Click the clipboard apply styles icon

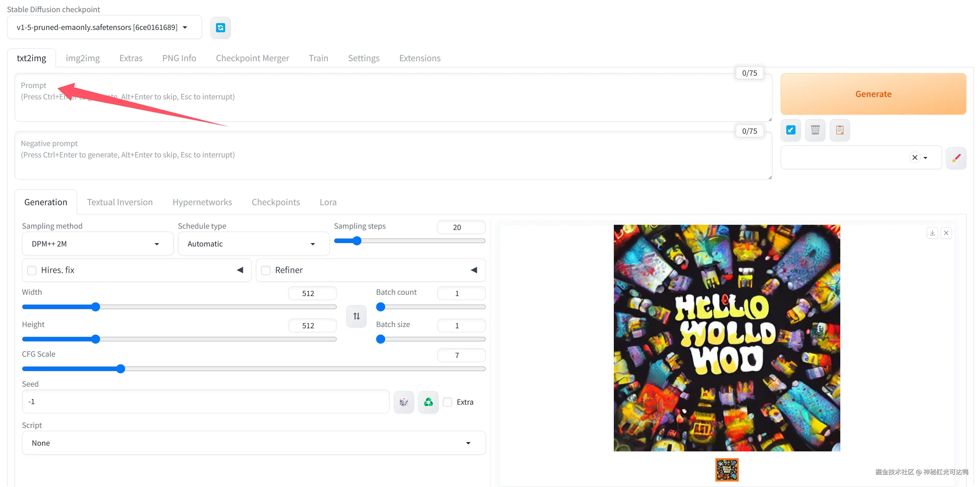click(x=840, y=130)
